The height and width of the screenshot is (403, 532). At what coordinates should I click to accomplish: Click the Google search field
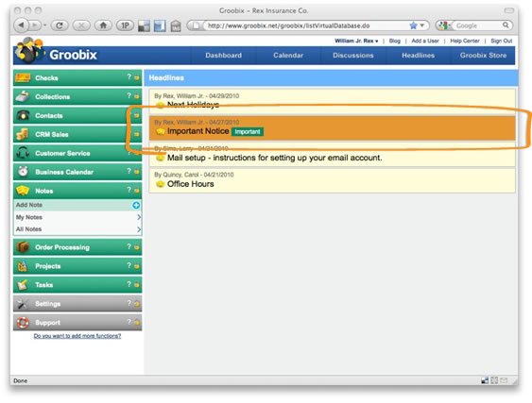[x=478, y=25]
